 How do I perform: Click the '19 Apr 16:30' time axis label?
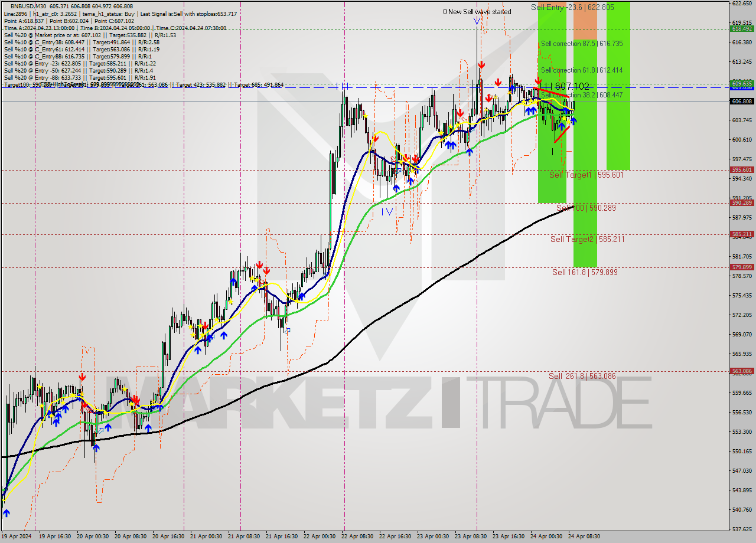[54, 537]
